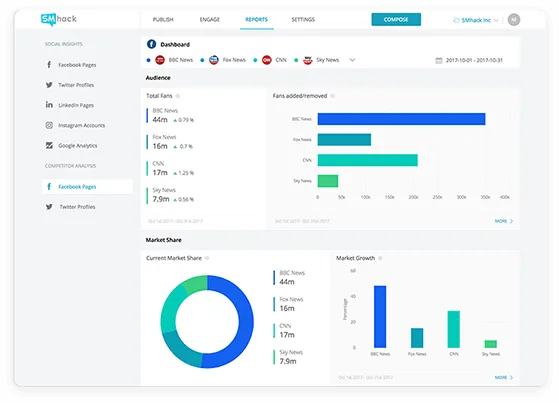Open Google Analytics in the sidebar
This screenshot has width=559, height=403.
[x=78, y=146]
